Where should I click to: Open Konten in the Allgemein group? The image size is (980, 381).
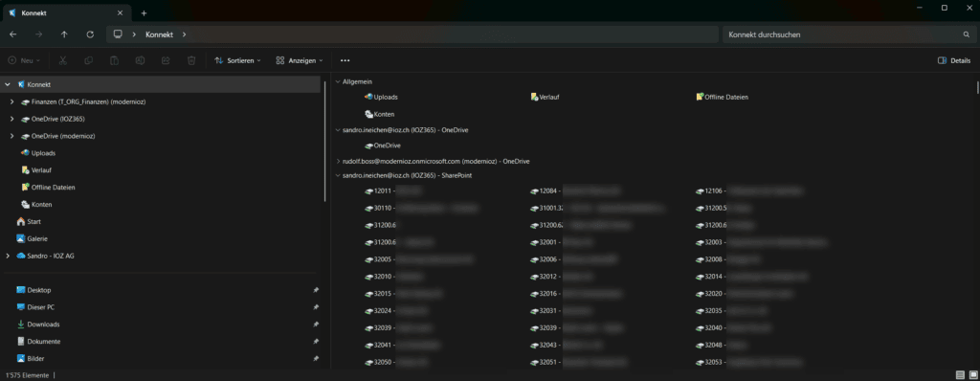(379, 115)
